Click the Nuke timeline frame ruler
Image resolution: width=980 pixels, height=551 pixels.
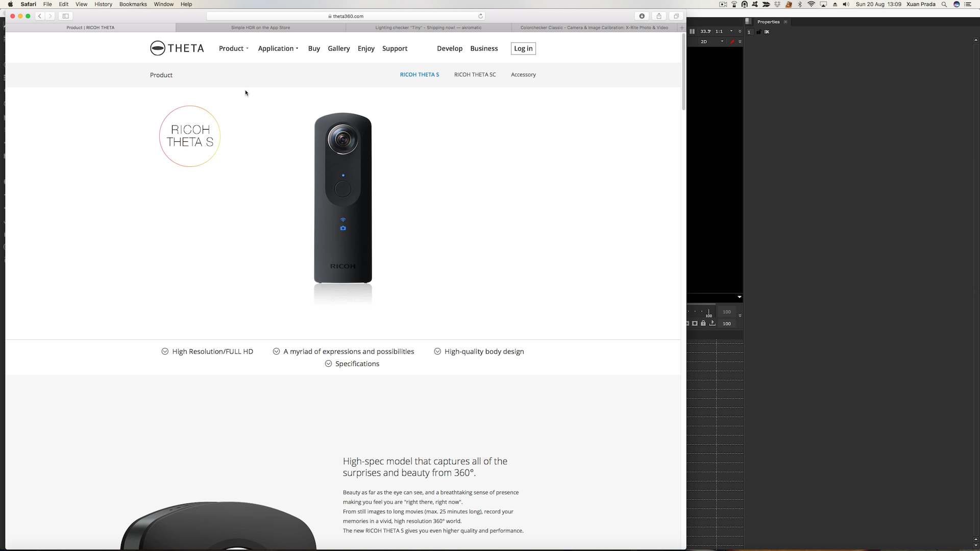tap(702, 312)
